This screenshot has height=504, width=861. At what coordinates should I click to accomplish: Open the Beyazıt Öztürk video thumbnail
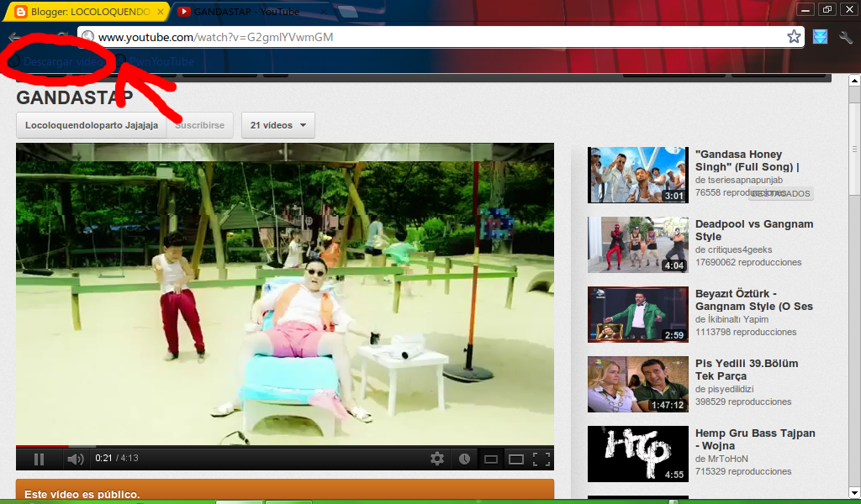tap(637, 314)
